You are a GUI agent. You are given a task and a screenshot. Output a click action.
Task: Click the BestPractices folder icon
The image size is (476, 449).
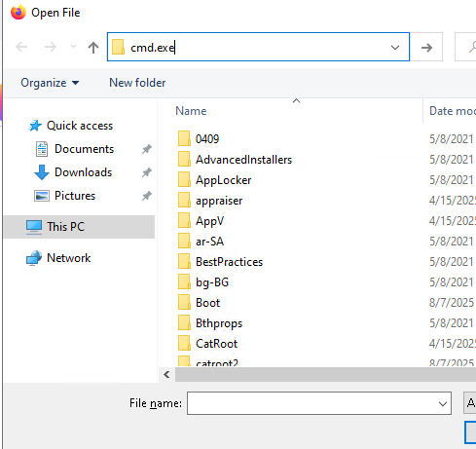tap(184, 262)
